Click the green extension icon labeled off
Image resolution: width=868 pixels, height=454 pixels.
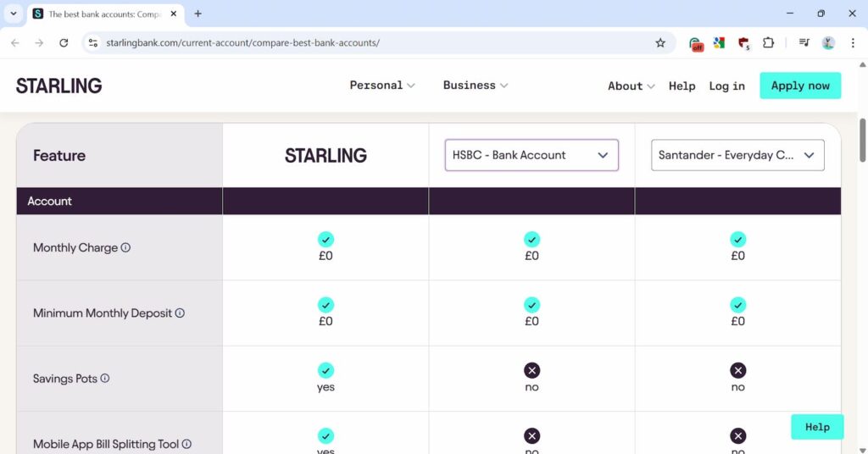[x=696, y=43]
